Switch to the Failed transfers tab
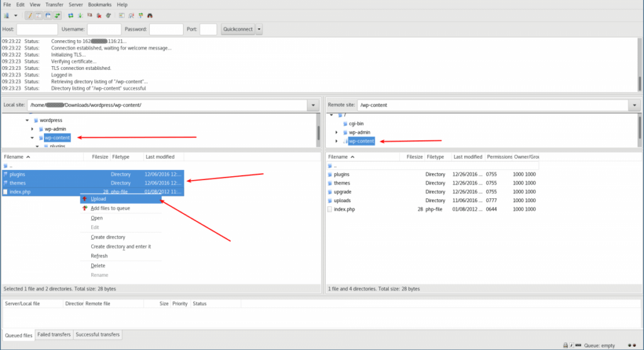 click(54, 335)
